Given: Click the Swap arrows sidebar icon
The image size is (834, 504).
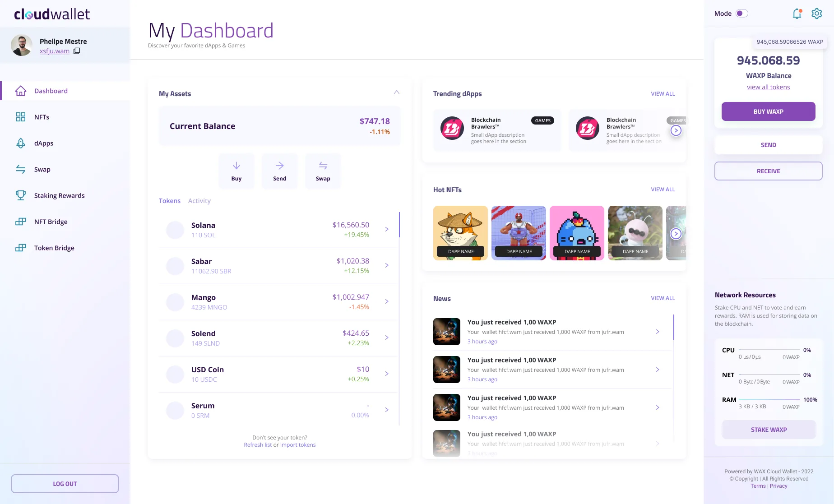Looking at the screenshot, I should point(21,169).
